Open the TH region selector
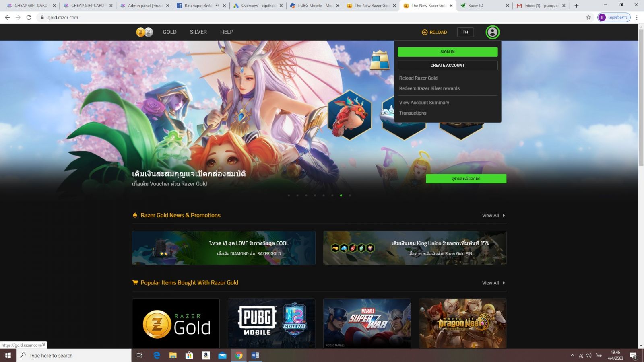This screenshot has width=644, height=362. click(465, 32)
